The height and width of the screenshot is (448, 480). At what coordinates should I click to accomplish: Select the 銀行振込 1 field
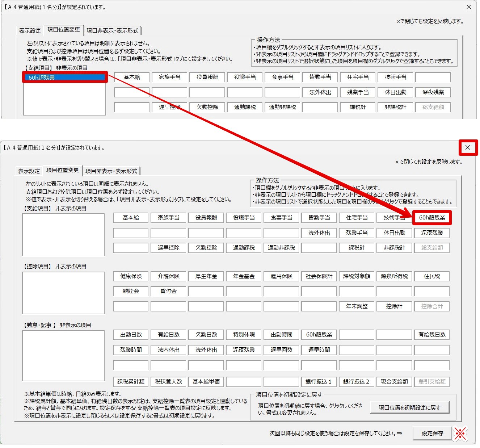tap(319, 382)
